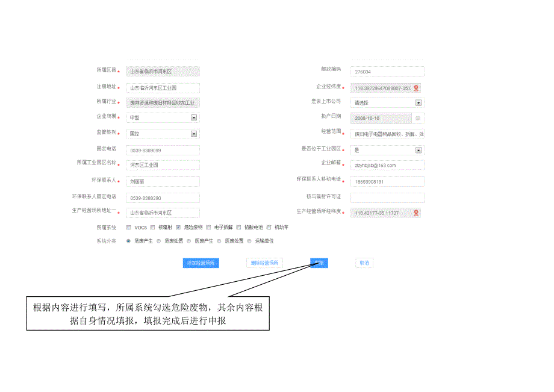
Task: Click the 注册地址 input field
Action: click(x=163, y=88)
